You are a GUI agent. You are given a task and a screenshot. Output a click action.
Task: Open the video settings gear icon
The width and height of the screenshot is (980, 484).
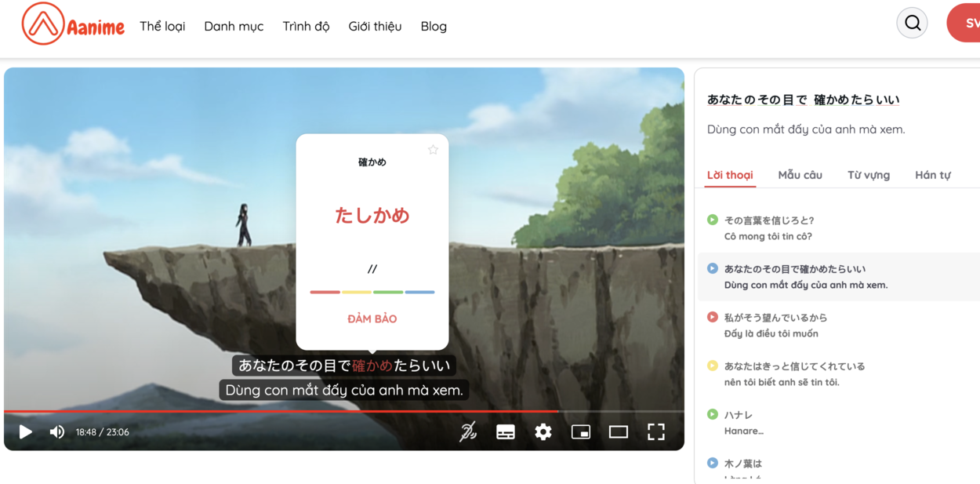point(543,431)
